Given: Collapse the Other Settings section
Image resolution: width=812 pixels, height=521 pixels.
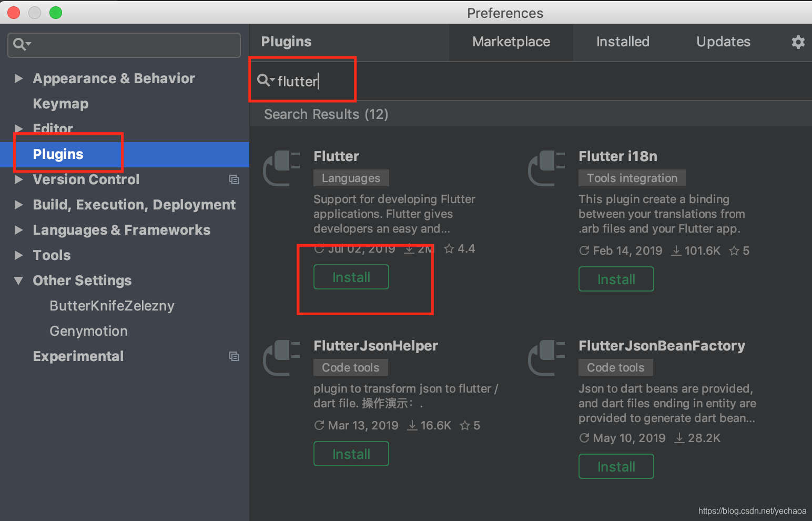Looking at the screenshot, I should coord(19,280).
